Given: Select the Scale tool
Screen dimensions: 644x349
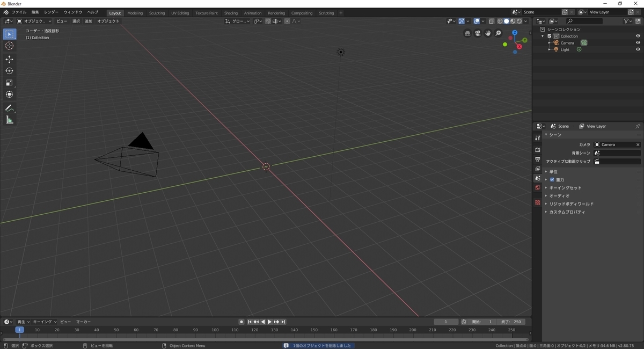Looking at the screenshot, I should pos(9,83).
